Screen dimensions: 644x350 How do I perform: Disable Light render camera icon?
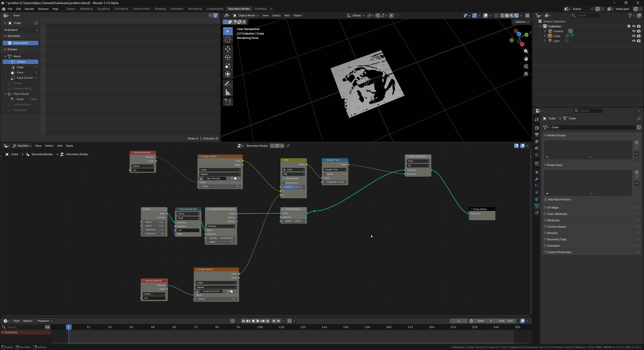tap(638, 41)
